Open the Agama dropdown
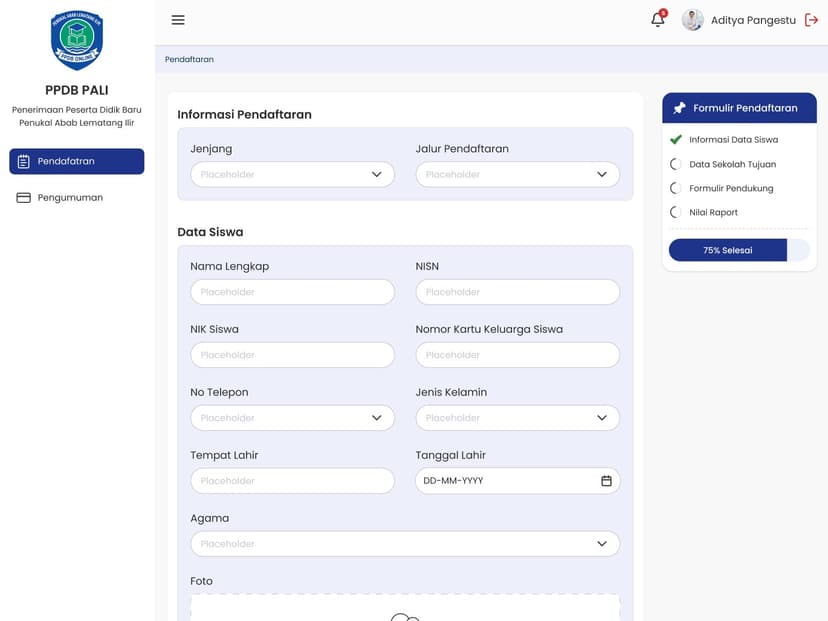Screen dimensions: 828x621 405,543
